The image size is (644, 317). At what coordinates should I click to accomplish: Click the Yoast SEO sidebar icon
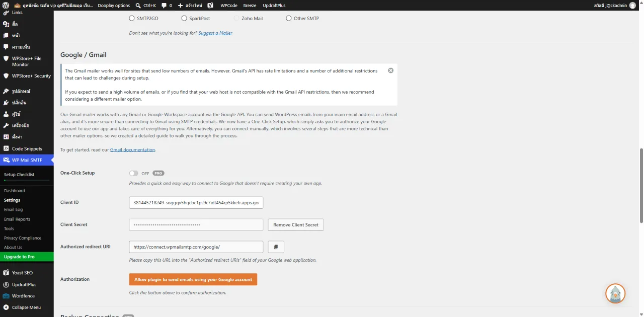6,273
